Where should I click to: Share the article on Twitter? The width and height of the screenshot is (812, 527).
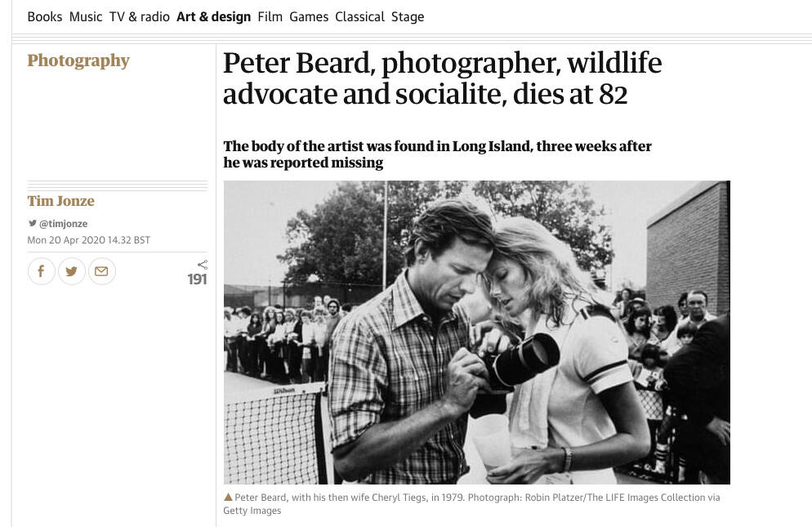point(71,271)
